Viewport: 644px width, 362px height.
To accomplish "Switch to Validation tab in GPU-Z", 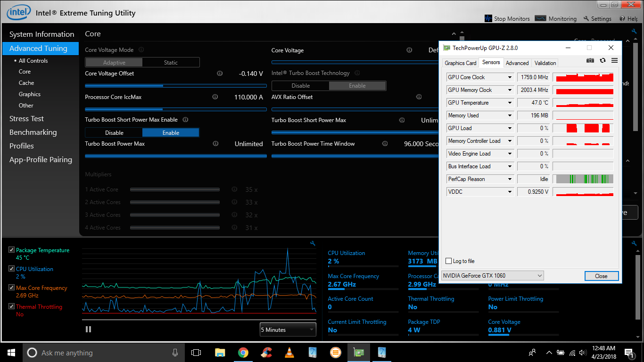I will [545, 63].
